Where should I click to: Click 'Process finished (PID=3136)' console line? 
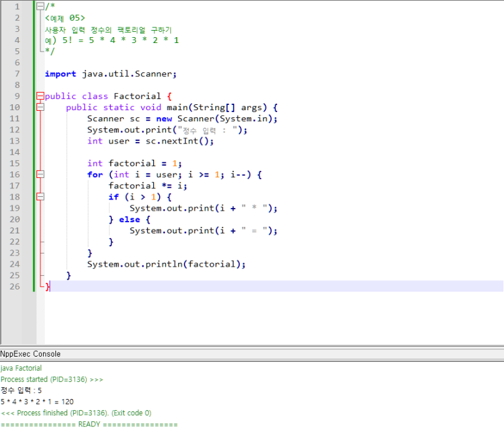click(76, 413)
